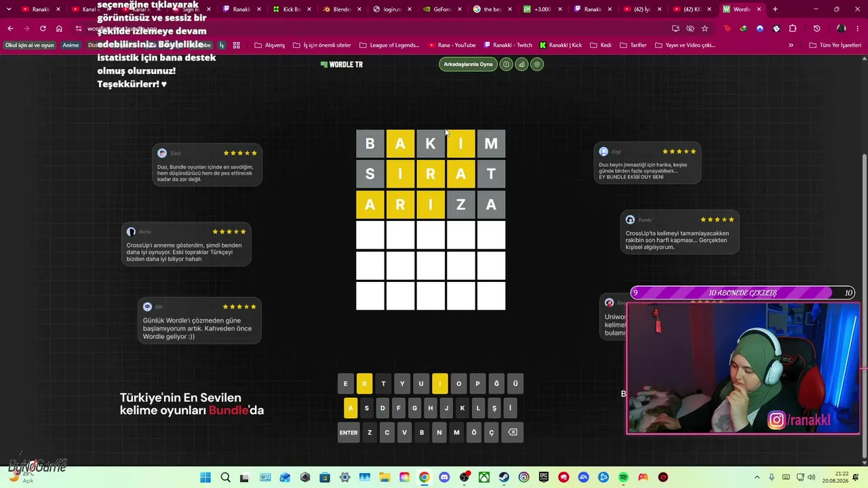Screen dimensions: 868x488
Task: Open Discord from the taskbar
Action: pyautogui.click(x=444, y=477)
